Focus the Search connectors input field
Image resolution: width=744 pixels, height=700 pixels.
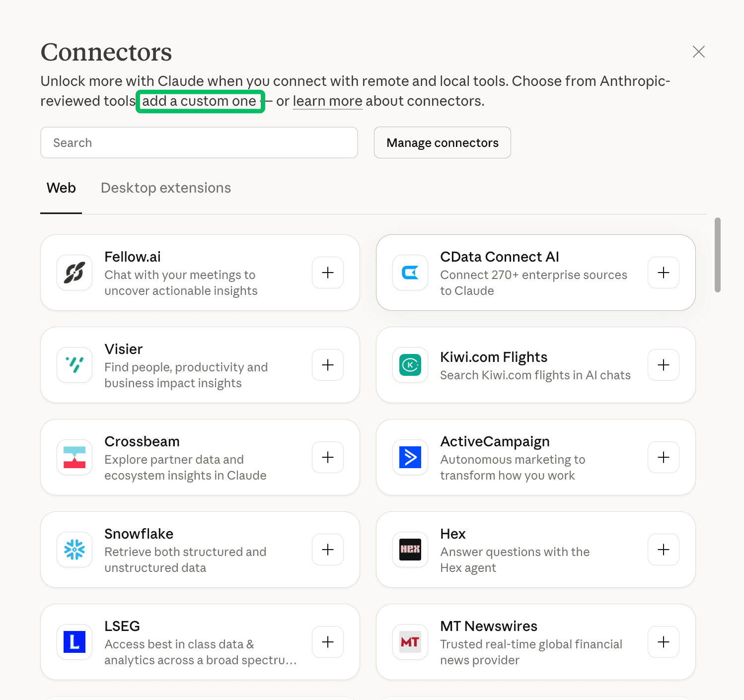pyautogui.click(x=199, y=143)
